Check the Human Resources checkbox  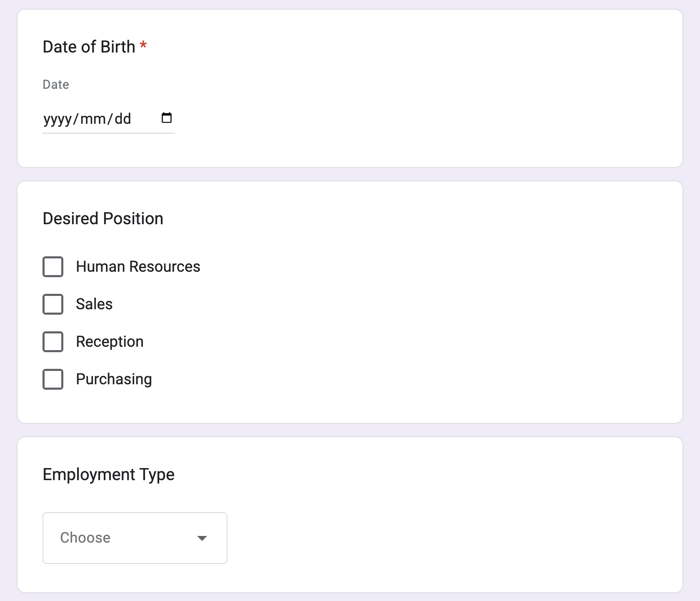coord(53,267)
